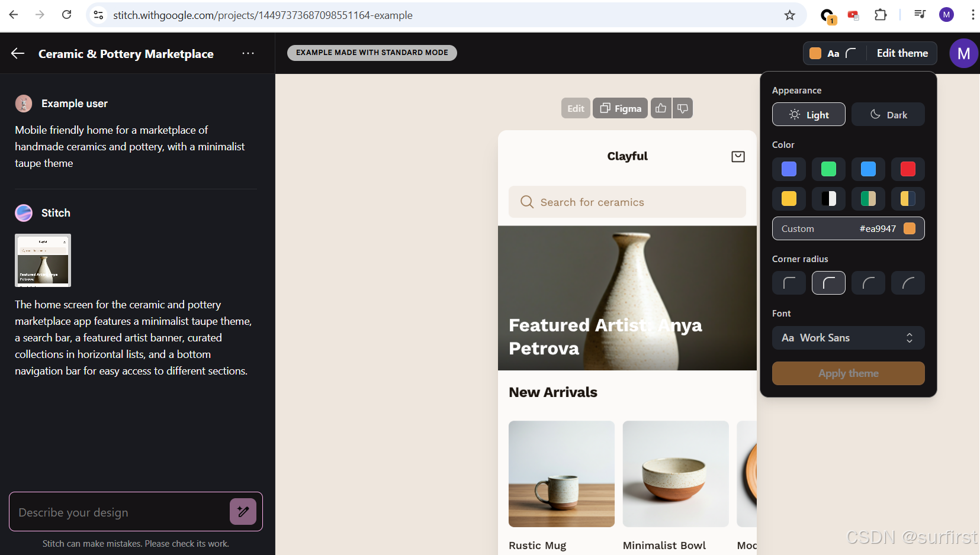Click the Edit theme button
The width and height of the screenshot is (980, 555).
click(x=902, y=53)
